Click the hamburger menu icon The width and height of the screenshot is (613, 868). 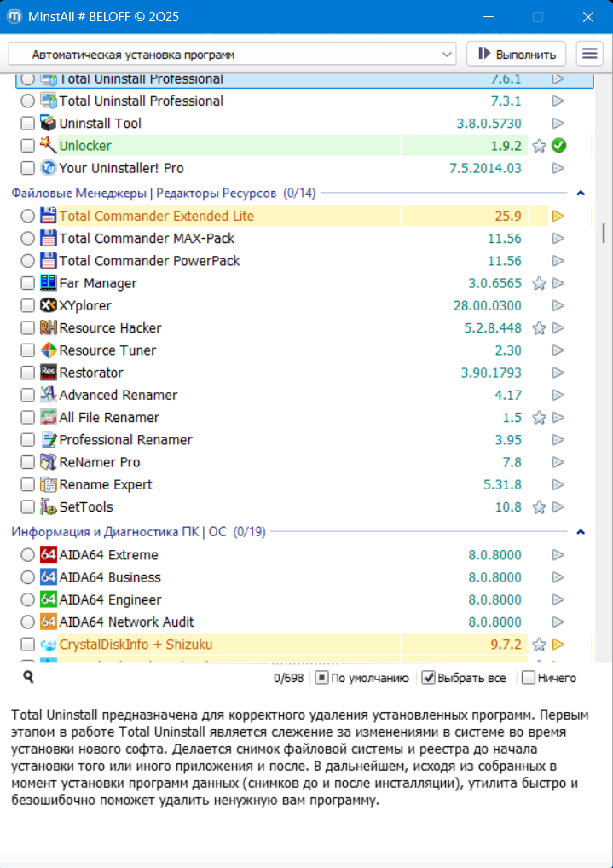click(x=589, y=54)
